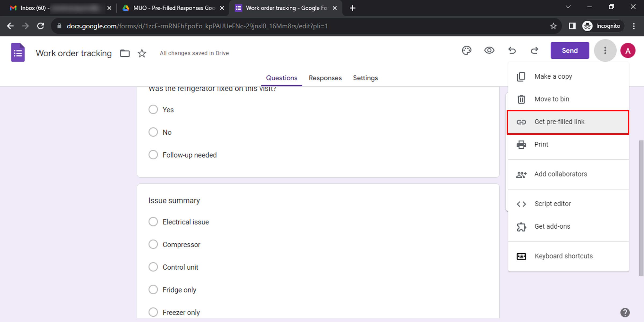Switch to the Responses tab

325,78
